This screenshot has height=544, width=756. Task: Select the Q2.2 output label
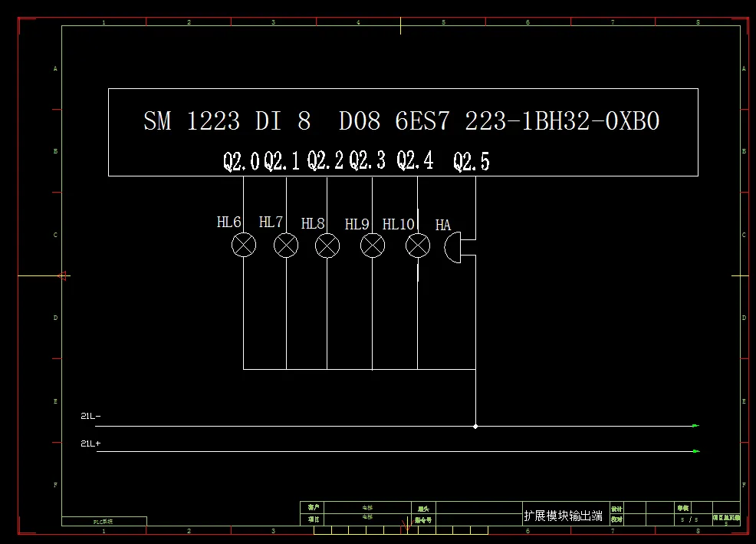(x=325, y=160)
